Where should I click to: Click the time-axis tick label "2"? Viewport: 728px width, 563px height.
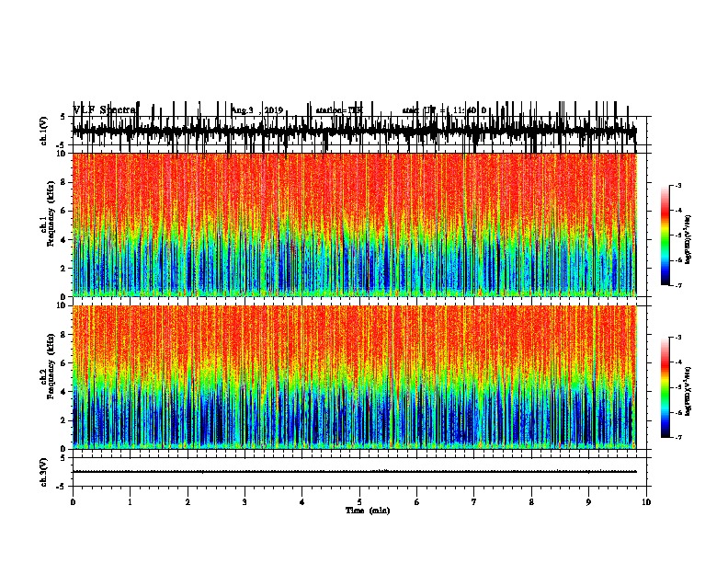point(188,502)
